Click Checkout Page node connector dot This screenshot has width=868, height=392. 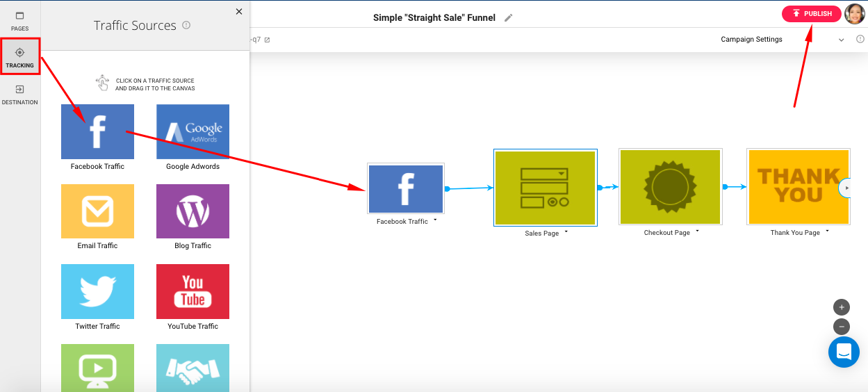coord(725,186)
